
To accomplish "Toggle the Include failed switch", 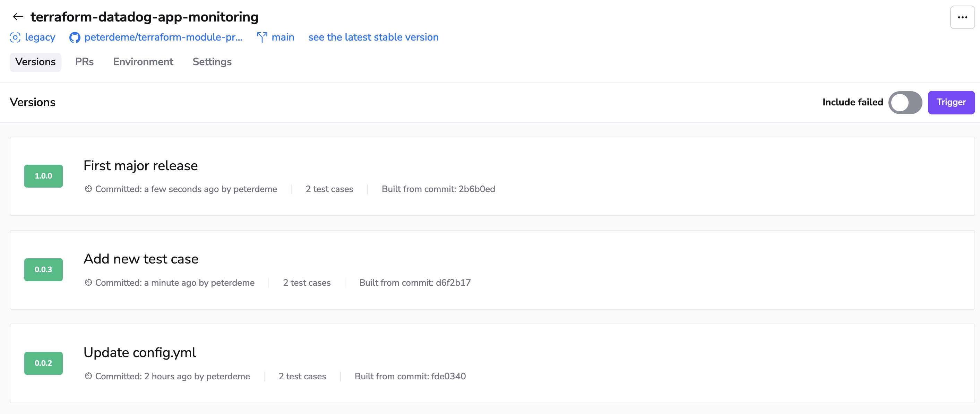I will tap(905, 102).
